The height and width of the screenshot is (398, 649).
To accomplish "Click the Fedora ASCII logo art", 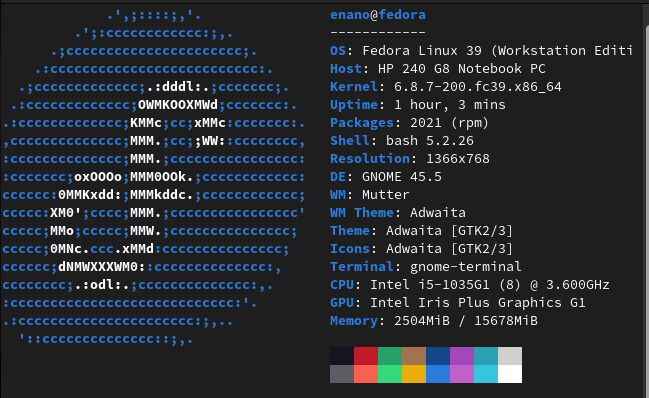I will 154,177.
